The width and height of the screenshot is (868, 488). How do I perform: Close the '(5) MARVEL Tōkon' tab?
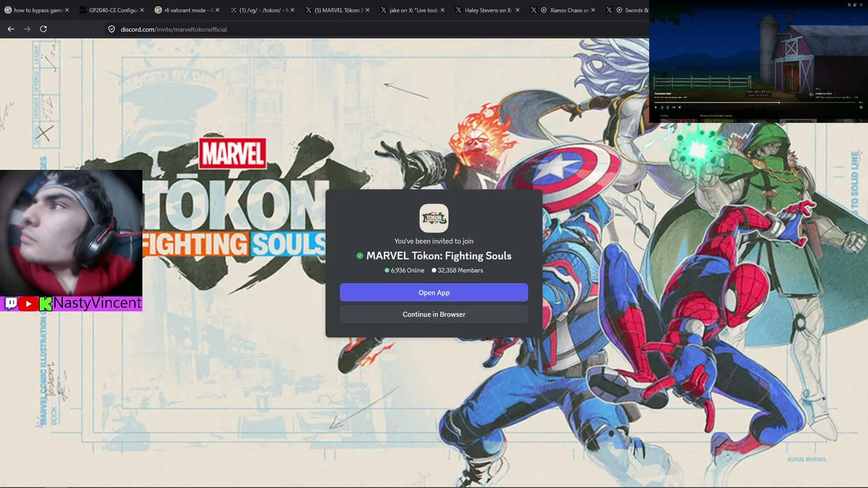click(368, 10)
